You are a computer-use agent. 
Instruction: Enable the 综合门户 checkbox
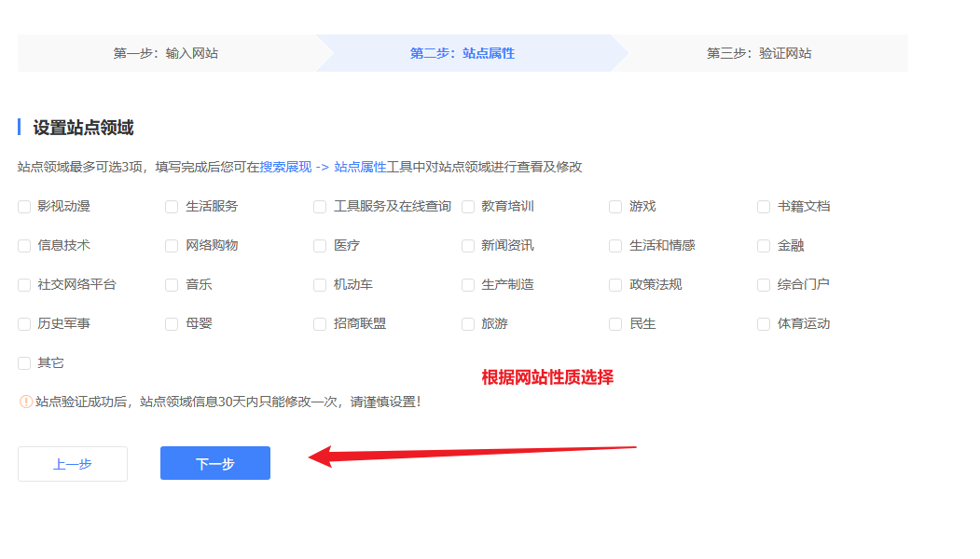(x=764, y=285)
